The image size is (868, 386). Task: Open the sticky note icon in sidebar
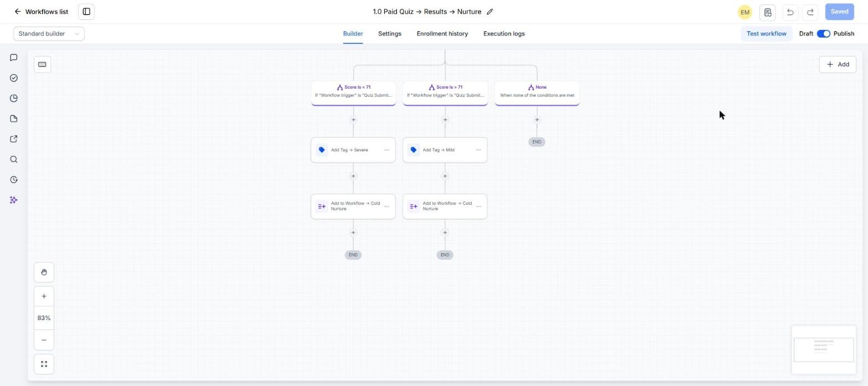[x=14, y=119]
